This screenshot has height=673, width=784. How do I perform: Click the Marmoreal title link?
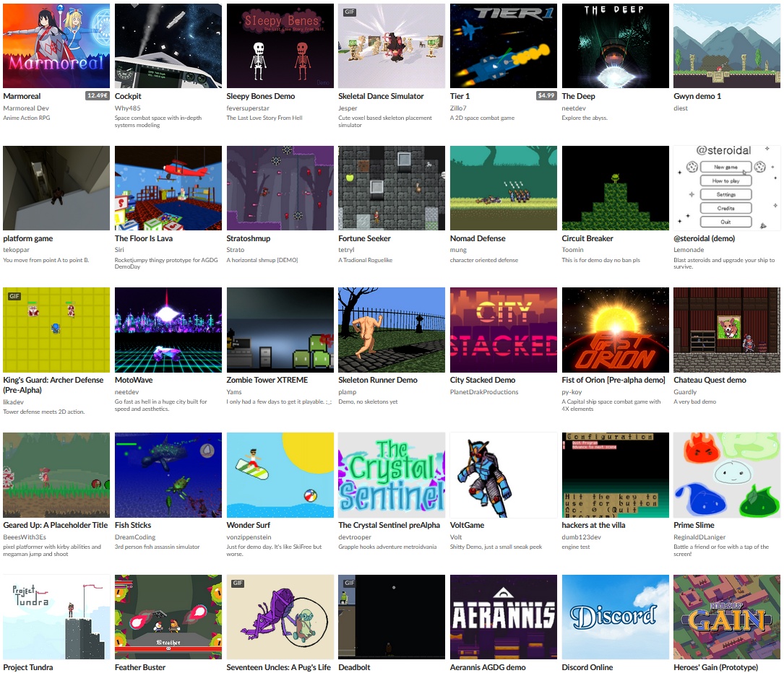[22, 96]
